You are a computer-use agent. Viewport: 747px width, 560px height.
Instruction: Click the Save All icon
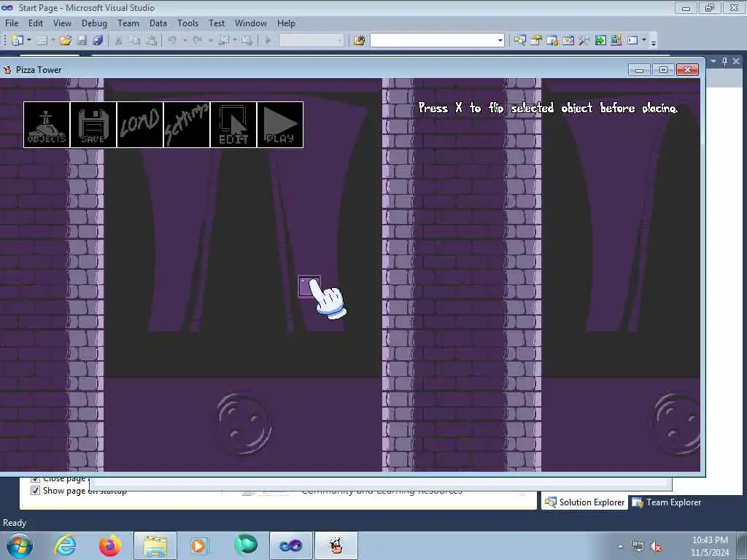(x=98, y=41)
